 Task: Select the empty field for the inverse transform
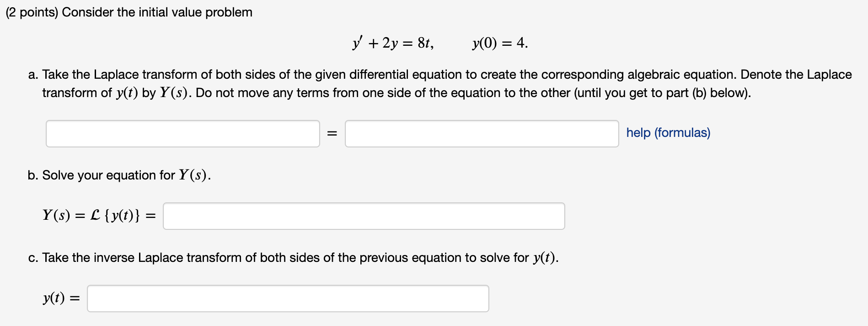click(x=288, y=298)
